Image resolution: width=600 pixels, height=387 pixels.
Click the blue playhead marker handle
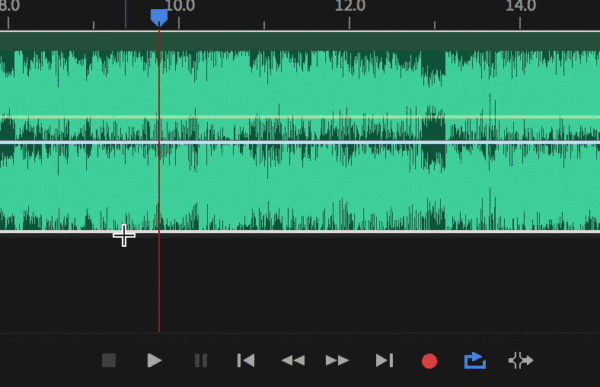pyautogui.click(x=159, y=18)
